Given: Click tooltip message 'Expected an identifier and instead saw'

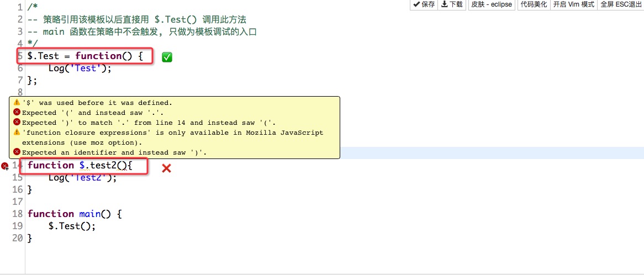Looking at the screenshot, I should [114, 152].
